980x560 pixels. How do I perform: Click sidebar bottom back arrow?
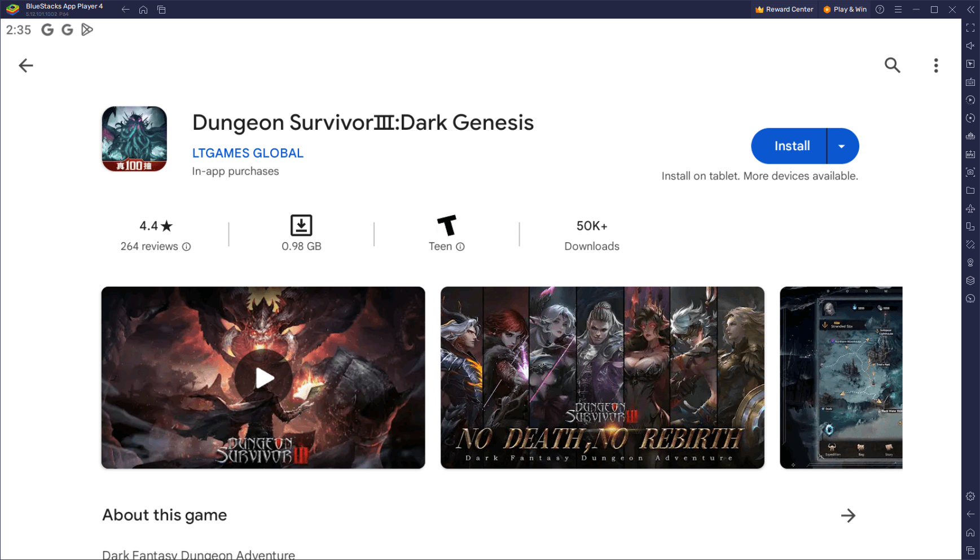(x=970, y=514)
